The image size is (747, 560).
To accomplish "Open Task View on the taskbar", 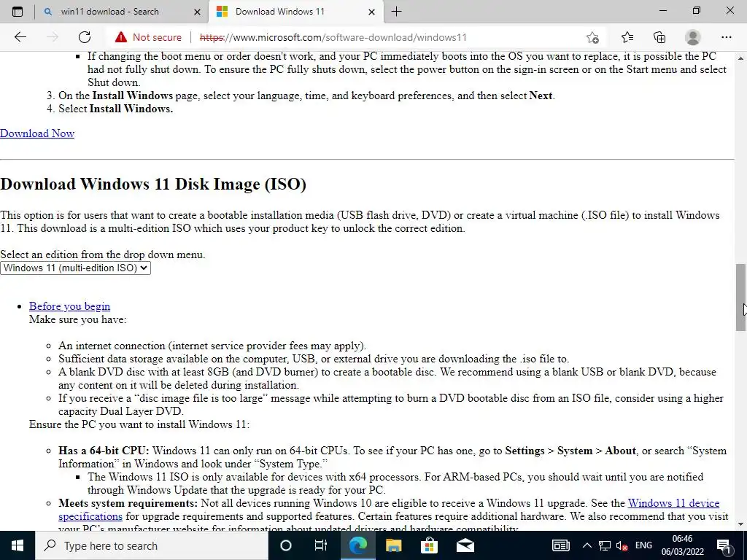I will click(321, 545).
